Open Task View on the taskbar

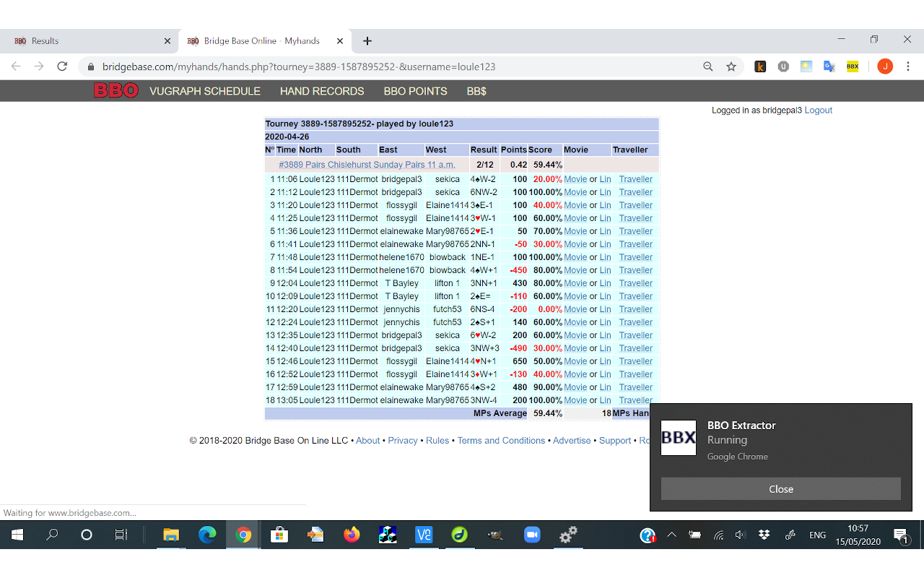point(121,535)
